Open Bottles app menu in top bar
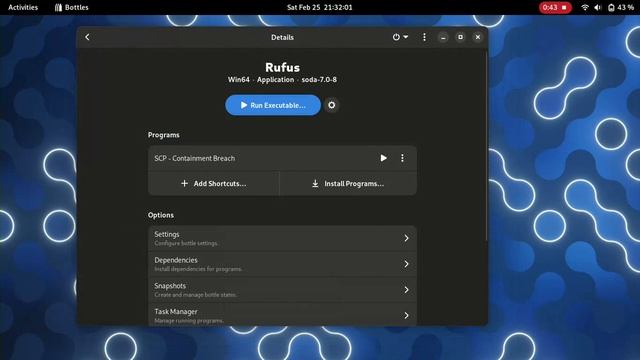This screenshot has height=360, width=640. tap(72, 7)
